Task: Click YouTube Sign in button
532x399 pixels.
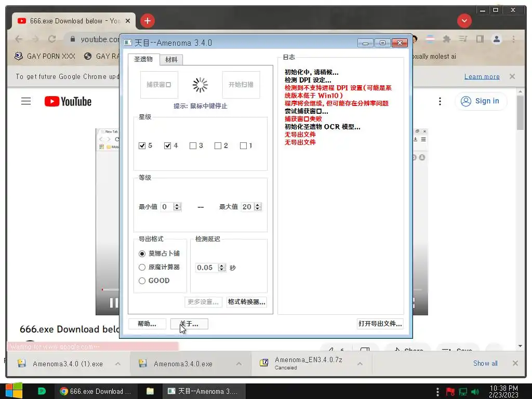Action: click(x=481, y=101)
